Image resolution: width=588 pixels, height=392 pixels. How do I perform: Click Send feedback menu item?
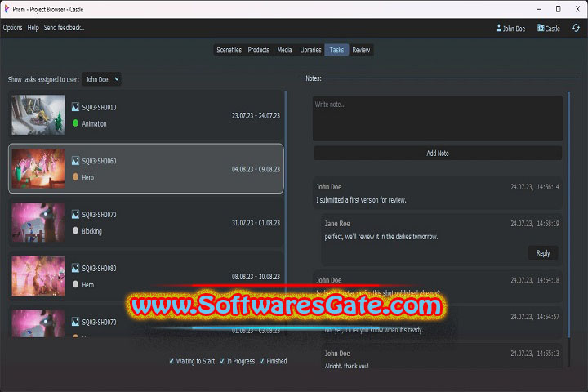pyautogui.click(x=65, y=28)
